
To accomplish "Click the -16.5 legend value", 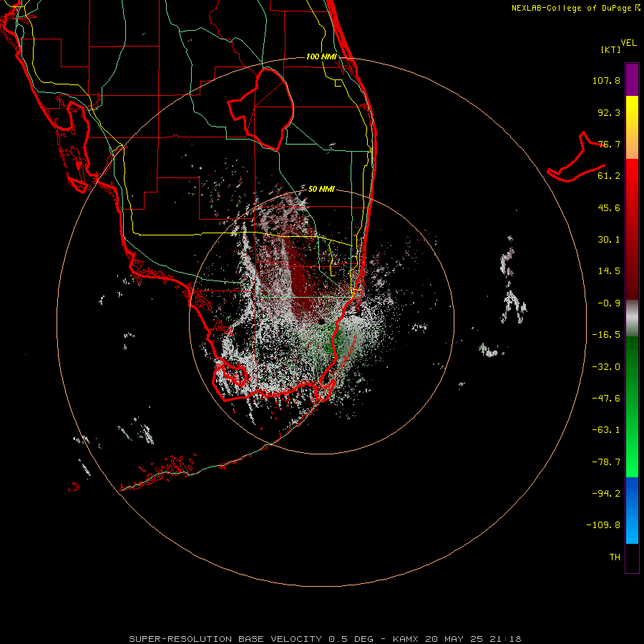I will click(606, 335).
